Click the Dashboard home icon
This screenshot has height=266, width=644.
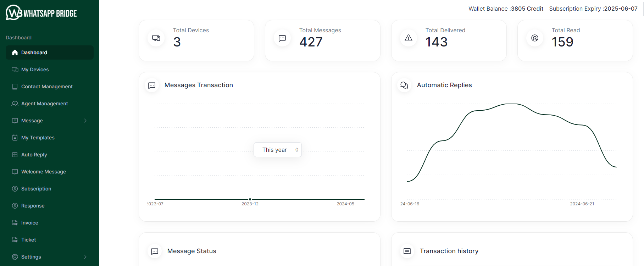click(15, 52)
